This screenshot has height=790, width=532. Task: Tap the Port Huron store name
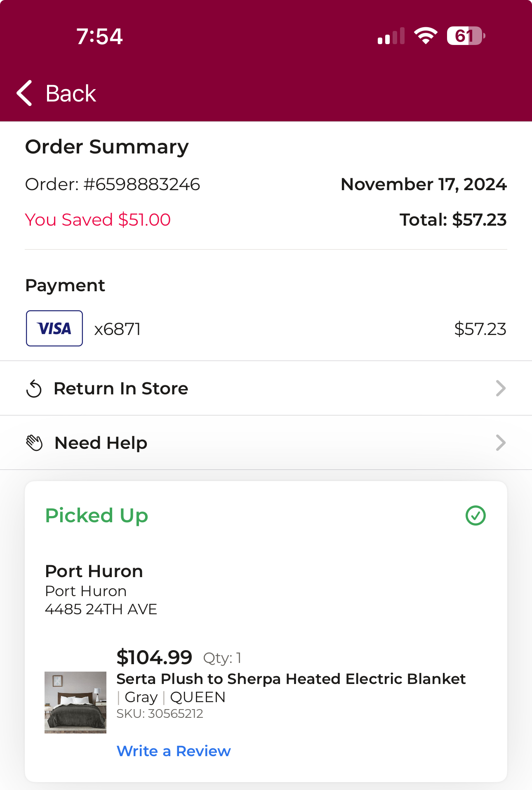pyautogui.click(x=94, y=571)
